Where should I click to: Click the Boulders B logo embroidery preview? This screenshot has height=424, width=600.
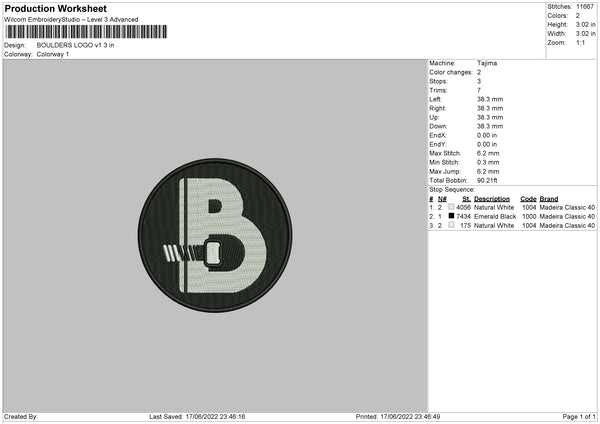click(x=215, y=235)
